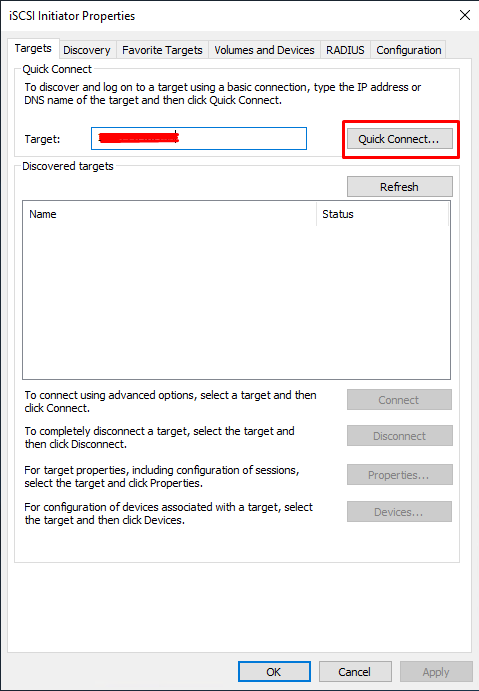
Task: Switch to the Discovery tab
Action: (x=87, y=50)
